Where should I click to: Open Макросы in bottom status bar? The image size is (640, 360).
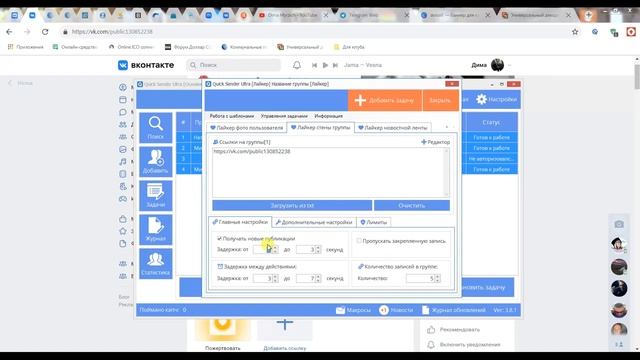pos(353,310)
